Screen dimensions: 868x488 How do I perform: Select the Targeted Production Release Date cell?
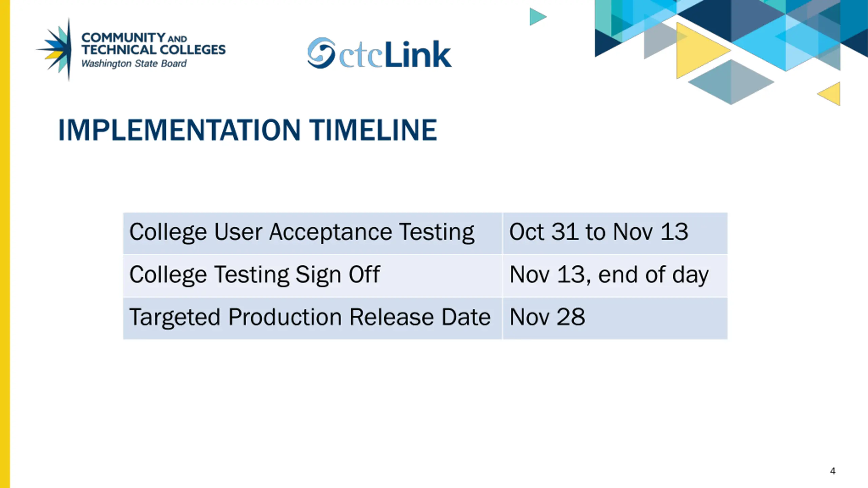pyautogui.click(x=312, y=319)
